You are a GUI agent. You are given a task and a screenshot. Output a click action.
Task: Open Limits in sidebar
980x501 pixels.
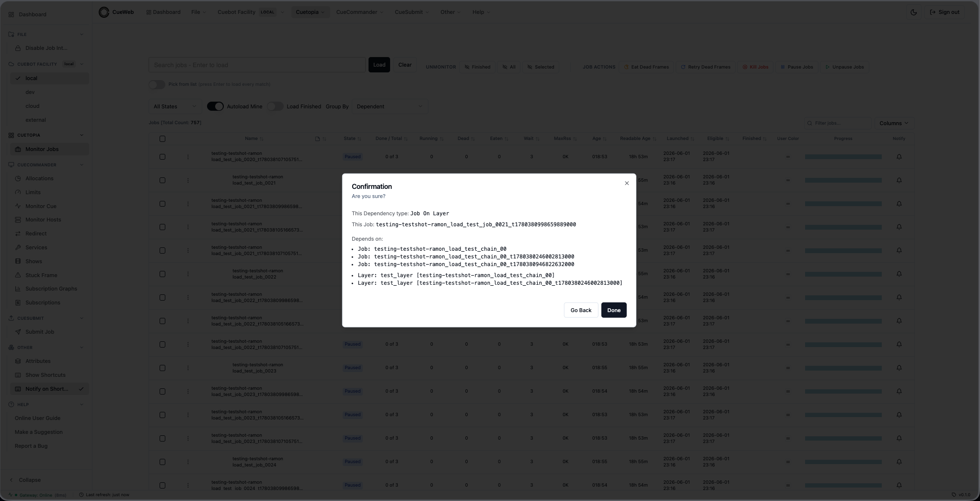(x=49, y=192)
